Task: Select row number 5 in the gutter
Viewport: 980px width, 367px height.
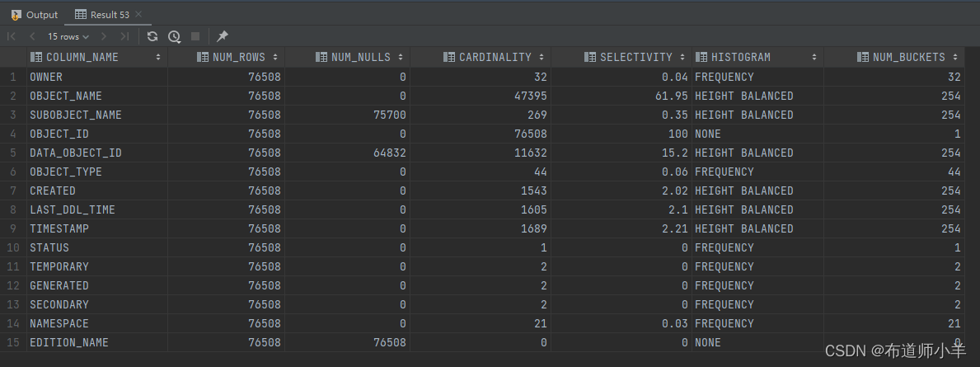Action: pyautogui.click(x=12, y=153)
